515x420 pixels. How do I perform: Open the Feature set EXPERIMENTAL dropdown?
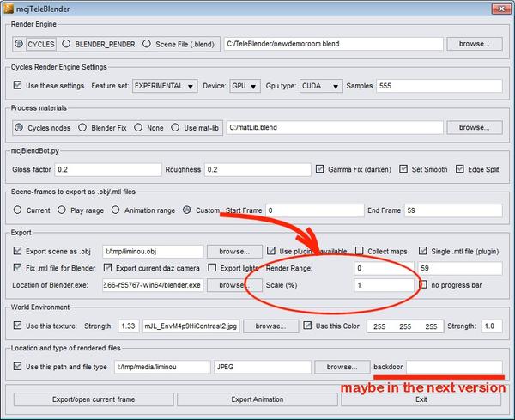pos(165,86)
